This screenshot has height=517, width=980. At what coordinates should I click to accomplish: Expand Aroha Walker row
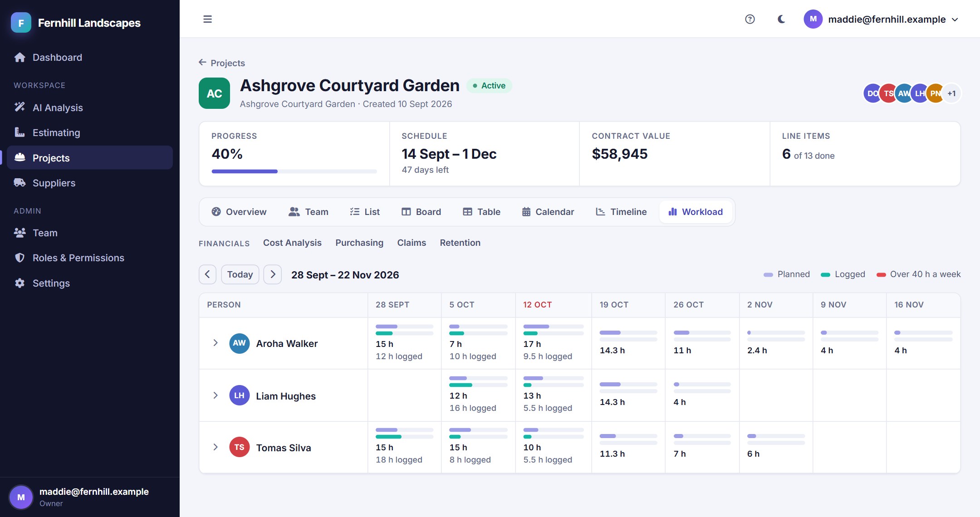[216, 343]
